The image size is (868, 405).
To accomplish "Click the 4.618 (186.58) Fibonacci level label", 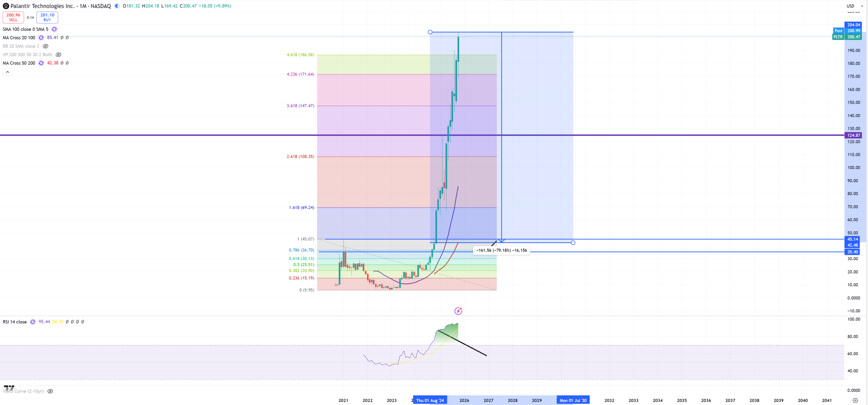I will point(300,55).
